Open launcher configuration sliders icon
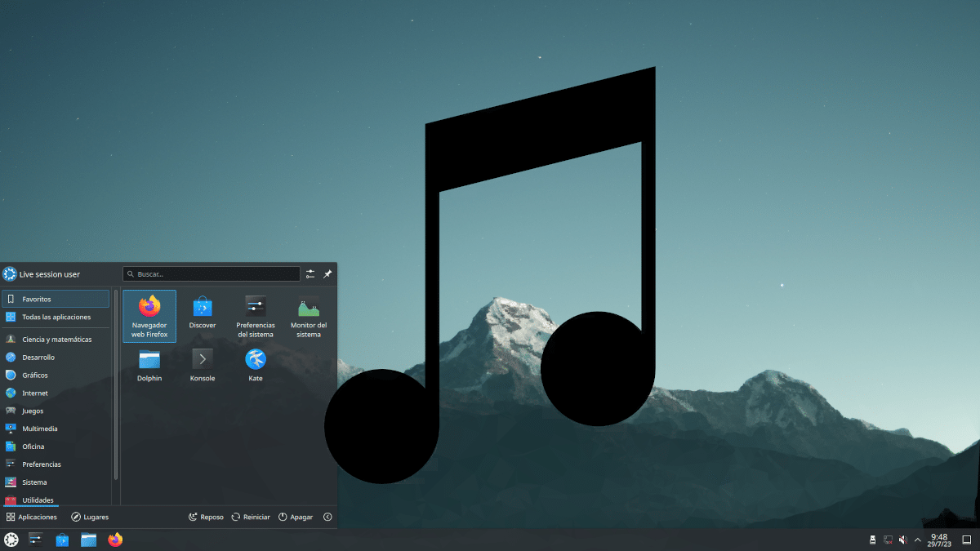The image size is (980, 551). point(310,274)
